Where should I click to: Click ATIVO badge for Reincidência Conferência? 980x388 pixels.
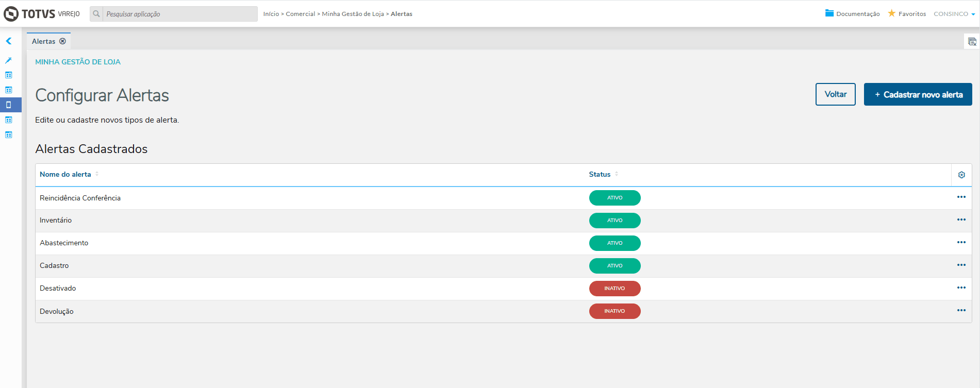pos(615,198)
